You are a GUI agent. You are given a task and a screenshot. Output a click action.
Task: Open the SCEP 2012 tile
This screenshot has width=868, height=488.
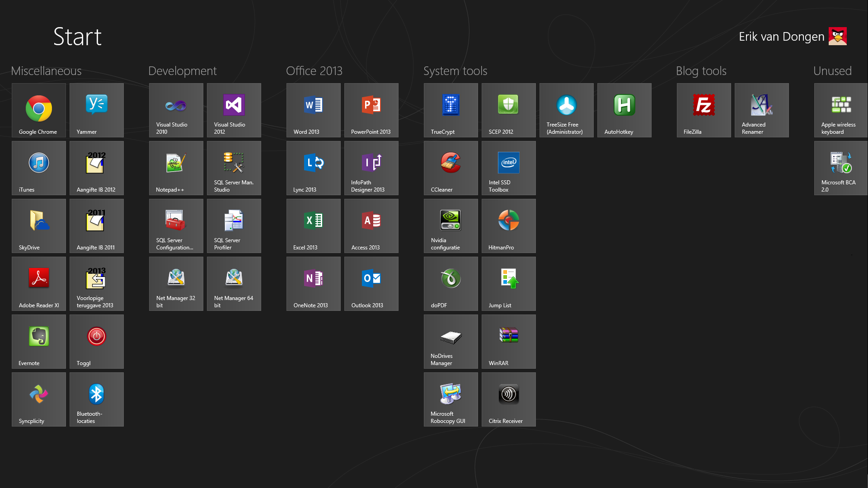coord(509,110)
